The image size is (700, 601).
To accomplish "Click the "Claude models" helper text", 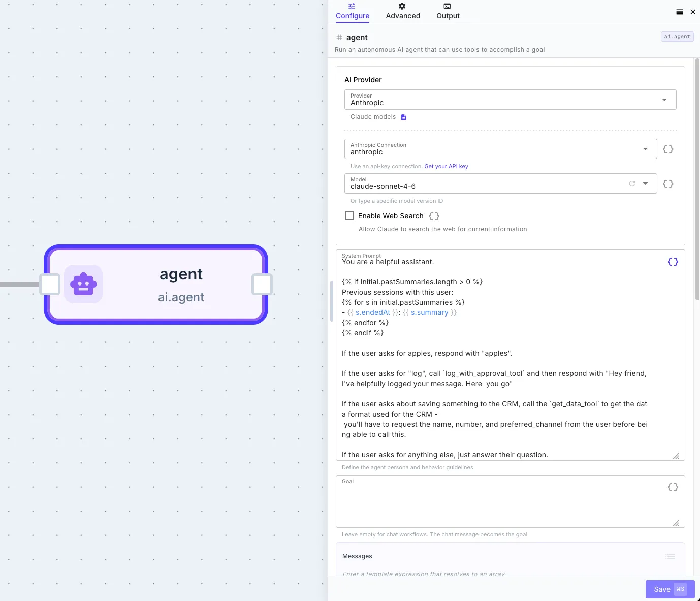I will pos(373,117).
